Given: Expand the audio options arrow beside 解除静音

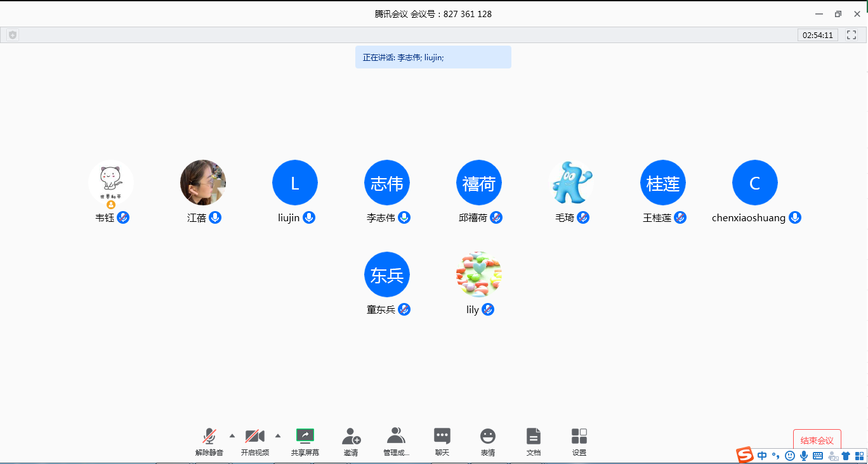Looking at the screenshot, I should pos(232,435).
